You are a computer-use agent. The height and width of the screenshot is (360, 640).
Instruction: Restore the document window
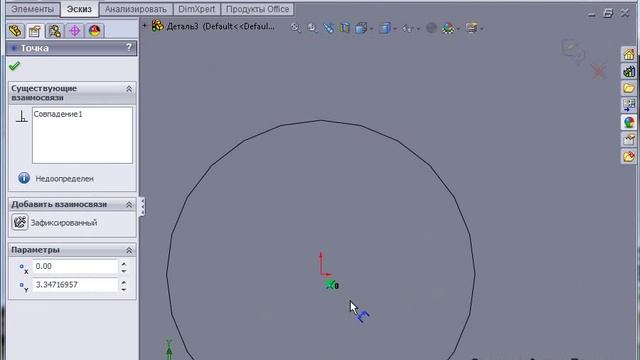pyautogui.click(x=608, y=13)
